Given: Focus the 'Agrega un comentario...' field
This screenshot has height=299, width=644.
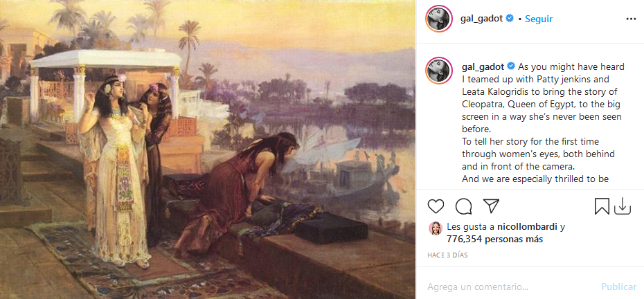Looking at the screenshot, I should [509, 287].
